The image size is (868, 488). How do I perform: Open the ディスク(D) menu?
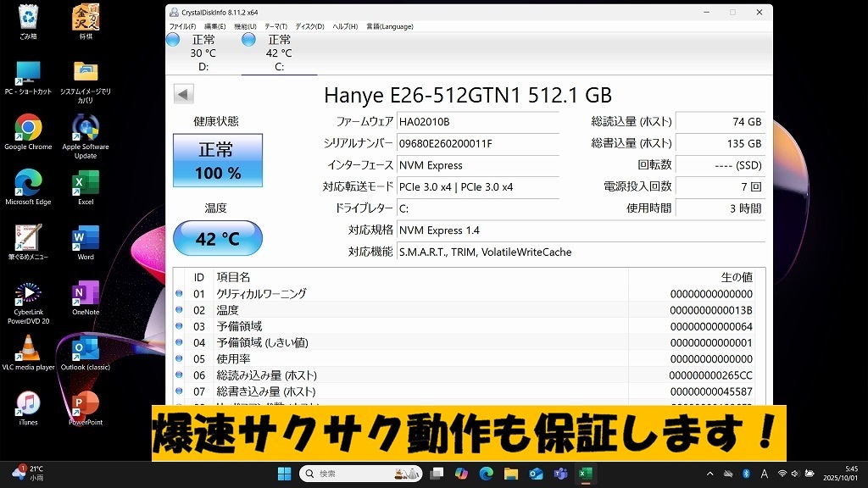click(x=309, y=26)
